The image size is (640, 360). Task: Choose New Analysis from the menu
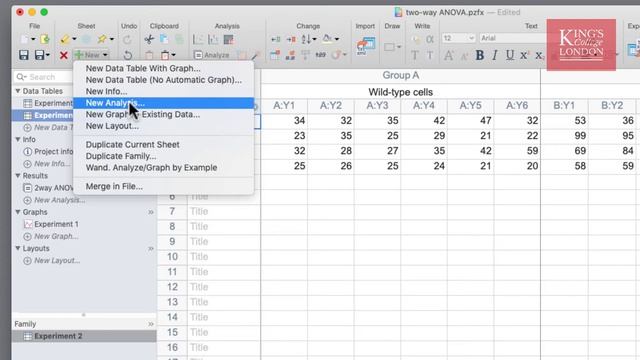point(163,103)
